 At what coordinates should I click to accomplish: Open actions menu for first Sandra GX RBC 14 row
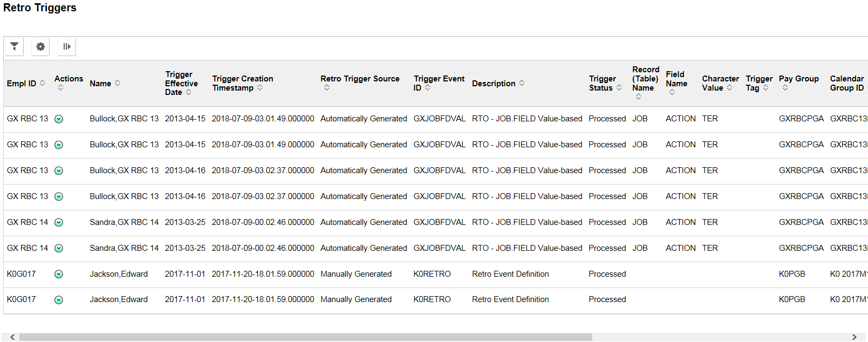(x=59, y=223)
